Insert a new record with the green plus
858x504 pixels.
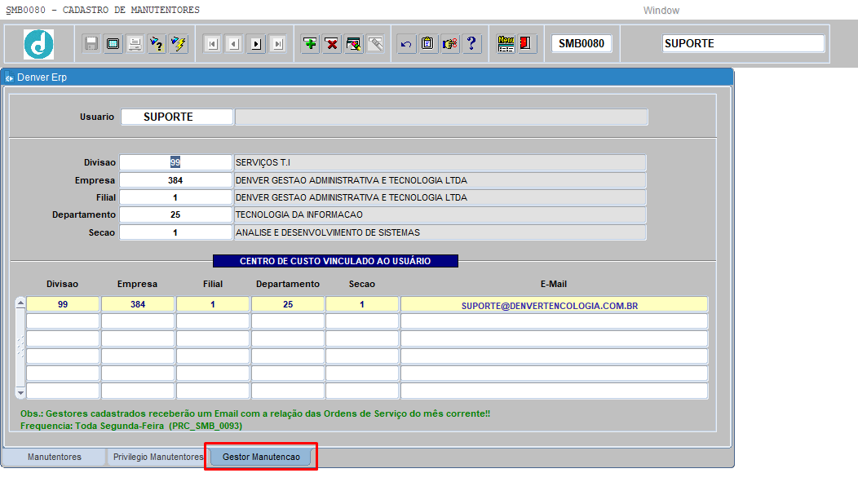click(x=310, y=44)
